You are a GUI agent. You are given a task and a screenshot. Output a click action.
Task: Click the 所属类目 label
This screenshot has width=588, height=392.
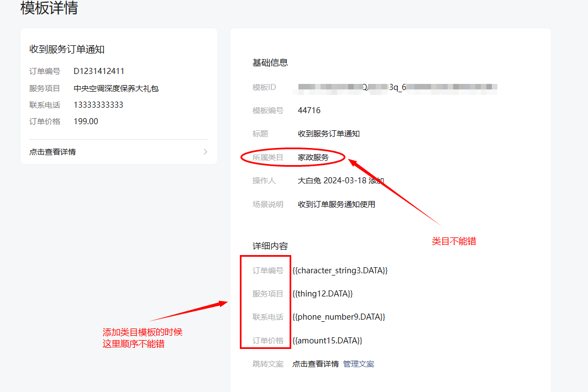[x=267, y=157]
